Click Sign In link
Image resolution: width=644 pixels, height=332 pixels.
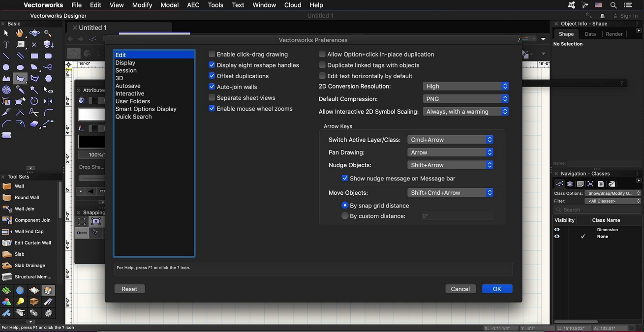[x=629, y=16]
